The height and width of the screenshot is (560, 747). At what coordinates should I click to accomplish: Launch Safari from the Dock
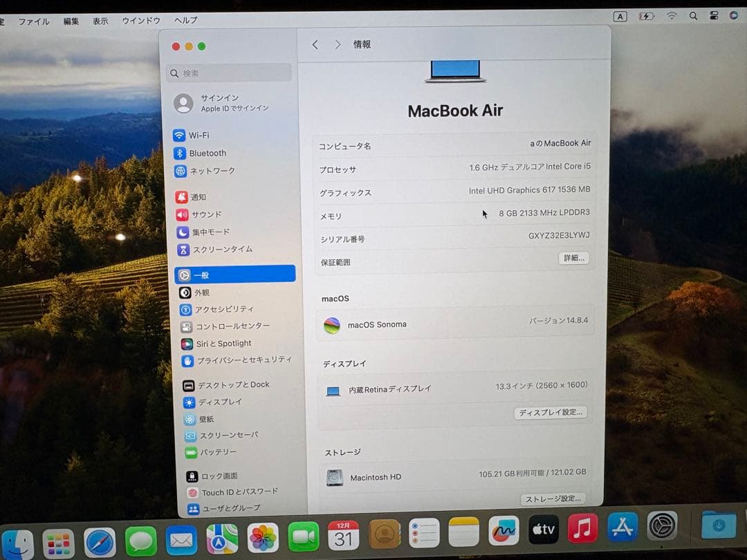coord(100,543)
